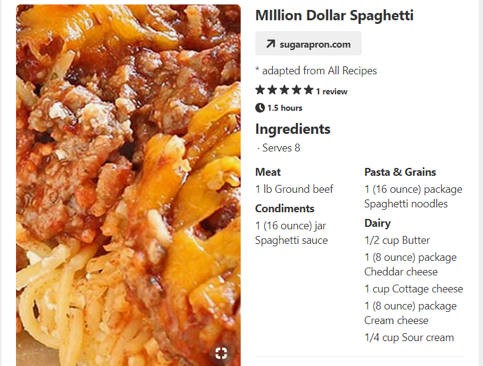Screen dimensions: 483x366
Task: Select the Dairy category heading
Action: [377, 223]
